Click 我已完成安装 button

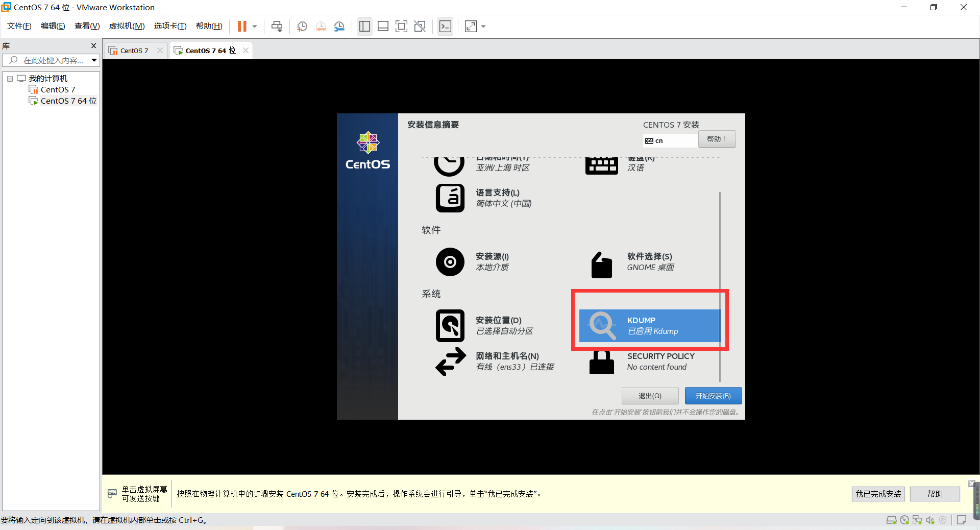[878, 494]
